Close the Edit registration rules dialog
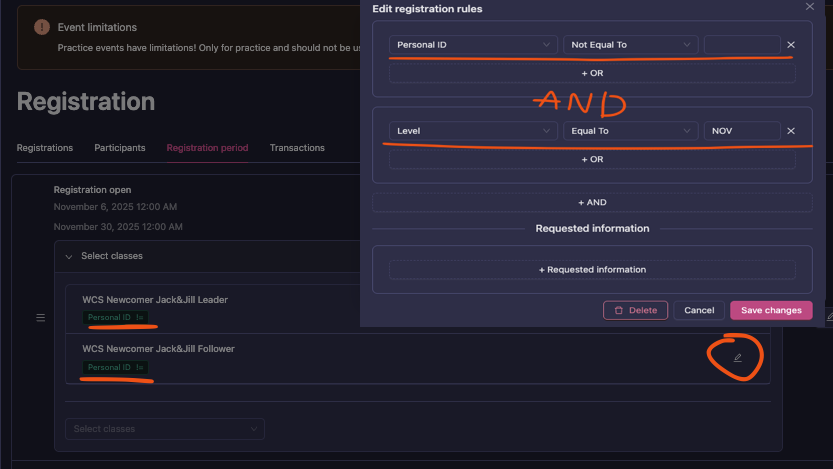Image resolution: width=833 pixels, height=469 pixels. 809,6
